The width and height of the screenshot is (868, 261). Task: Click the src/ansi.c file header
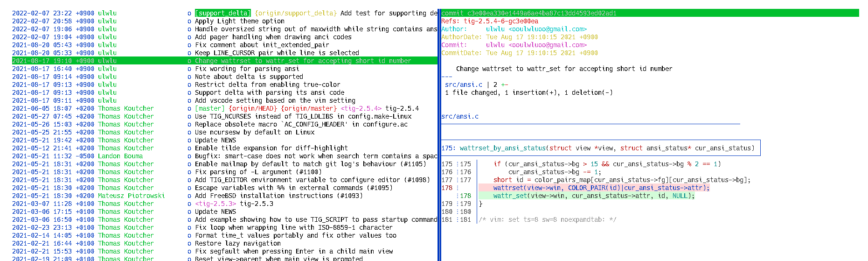click(460, 116)
